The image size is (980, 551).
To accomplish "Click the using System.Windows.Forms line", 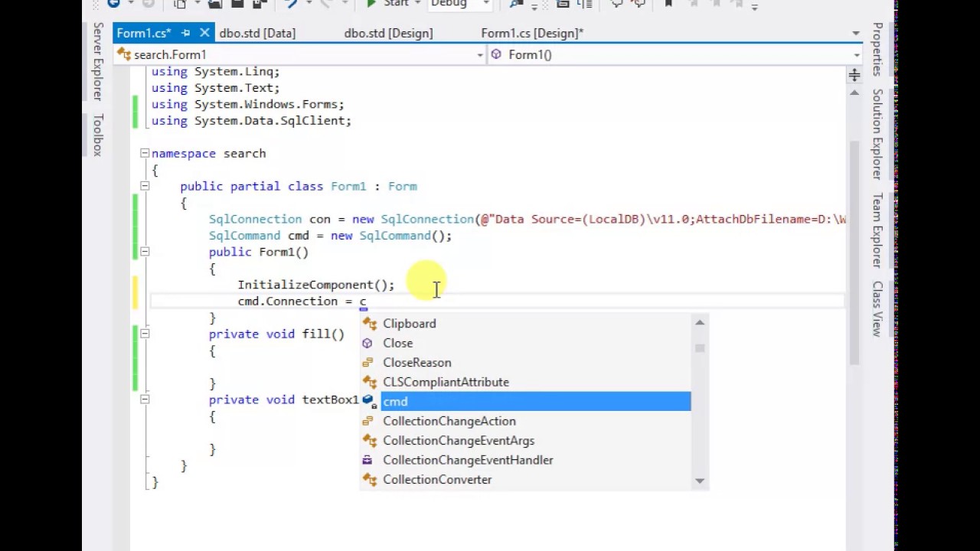I will [x=247, y=104].
